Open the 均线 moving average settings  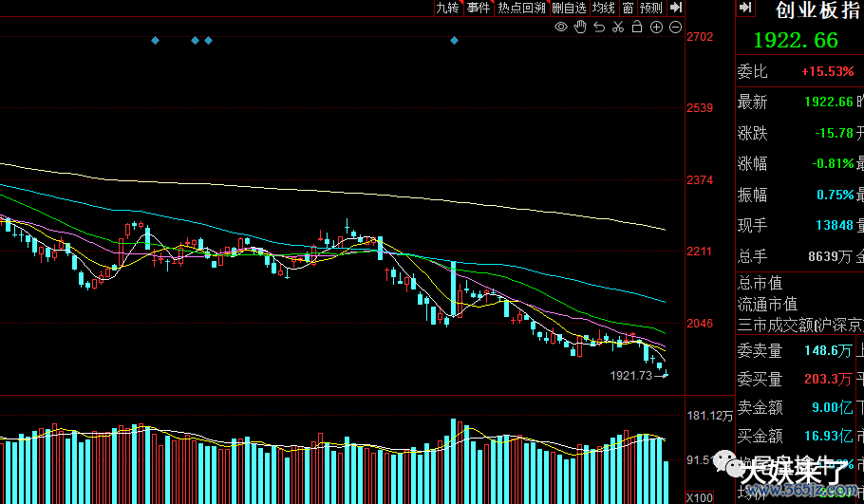[603, 8]
